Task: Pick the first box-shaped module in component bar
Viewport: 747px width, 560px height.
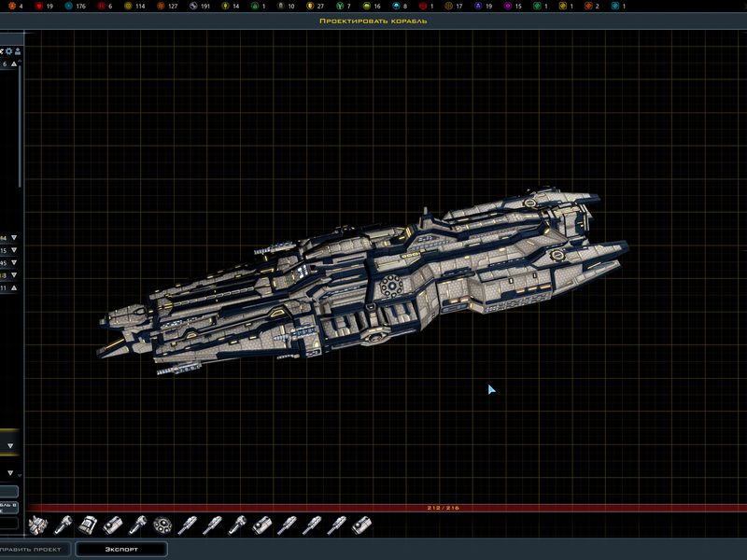Action: pyautogui.click(x=113, y=525)
